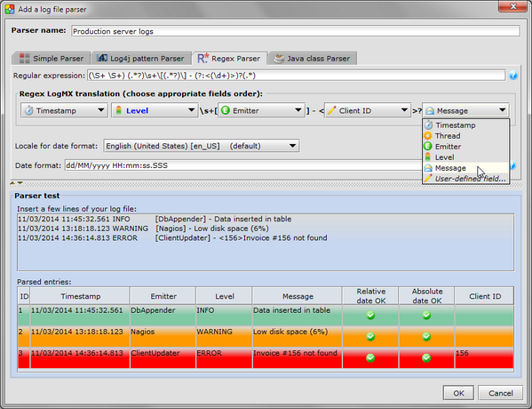The height and width of the screenshot is (409, 532).
Task: Click the Timestamp column header in parsed entries
Action: tap(81, 296)
